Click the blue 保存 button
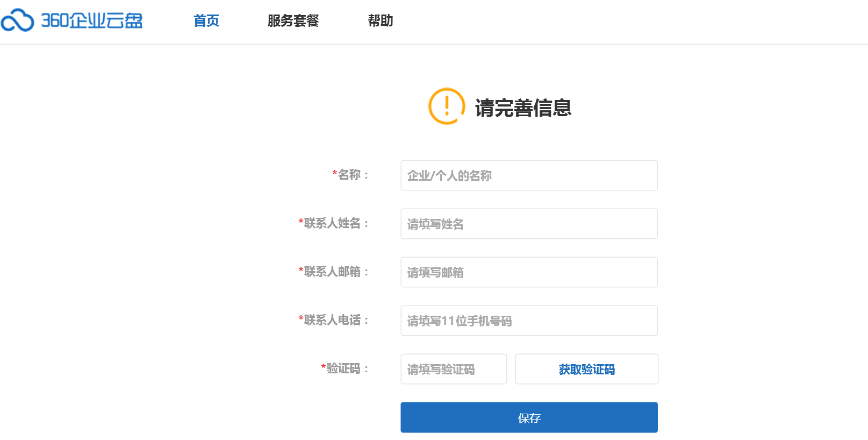868x440 pixels. (x=529, y=417)
